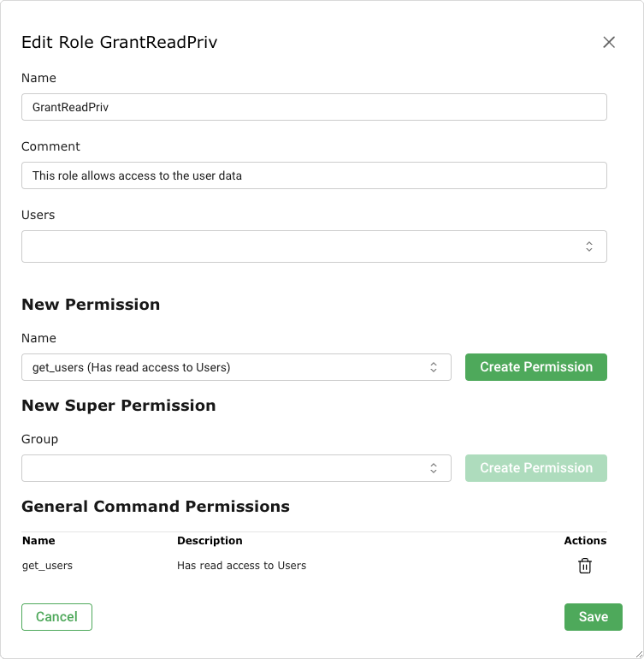
Task: Click into the Comment text field
Action: [x=314, y=175]
